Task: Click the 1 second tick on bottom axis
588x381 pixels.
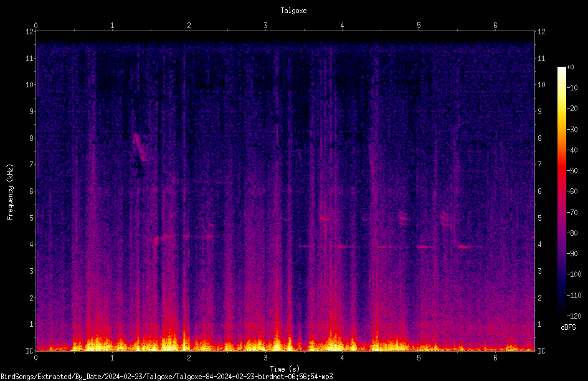Action: (x=112, y=358)
